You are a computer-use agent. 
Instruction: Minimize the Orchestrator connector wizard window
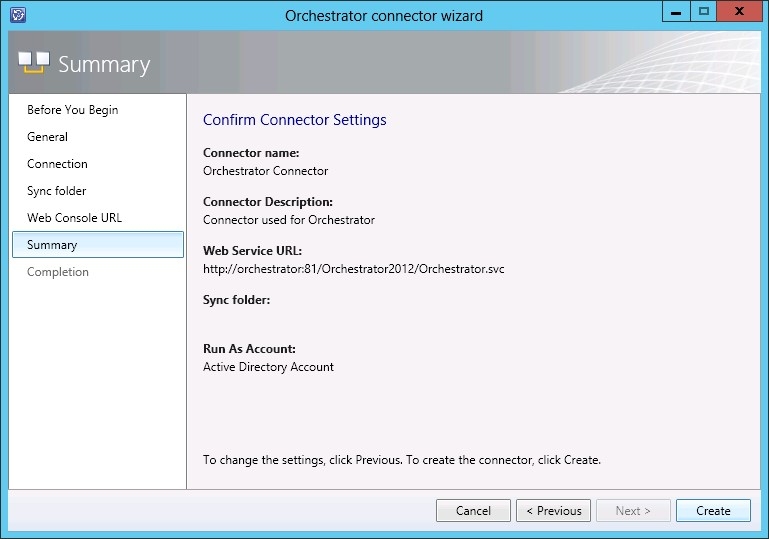click(676, 12)
